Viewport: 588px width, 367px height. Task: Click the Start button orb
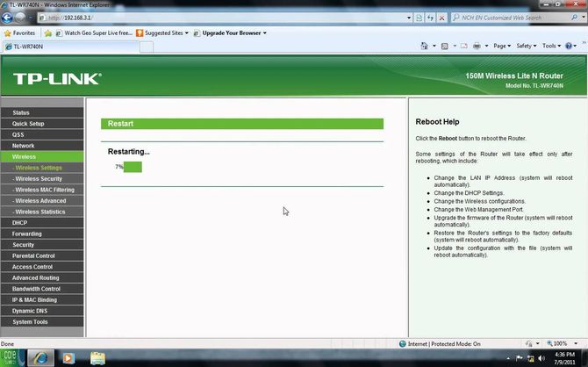(11, 358)
